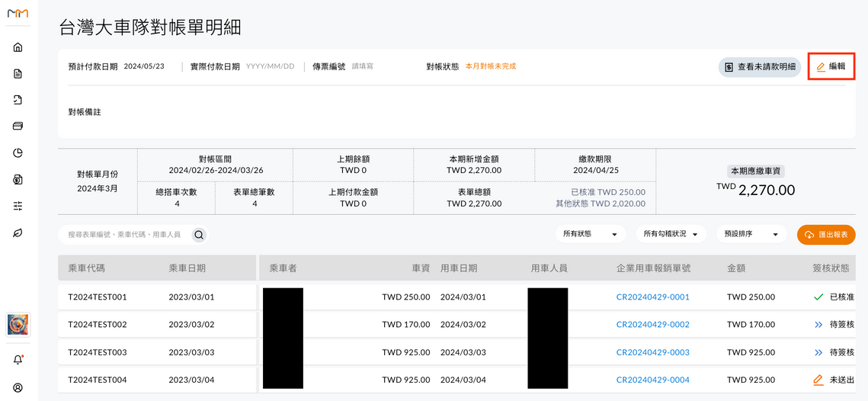This screenshot has width=868, height=401.
Task: Open the pie chart reports icon
Action: (x=18, y=153)
